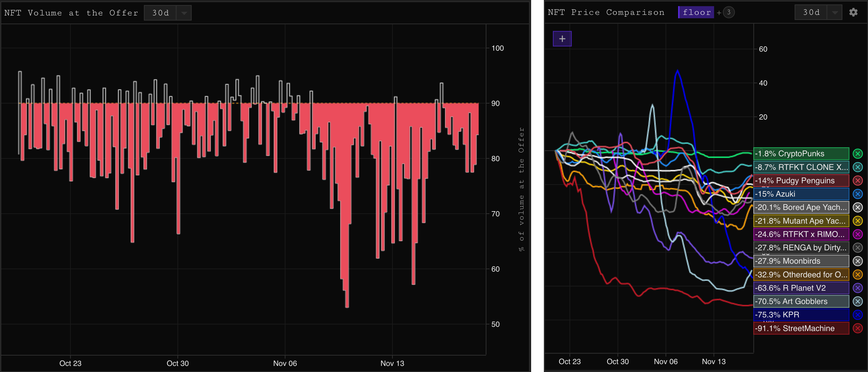Remove StreetMachine with bottom red X icon
This screenshot has width=868, height=372.
pyautogui.click(x=858, y=328)
